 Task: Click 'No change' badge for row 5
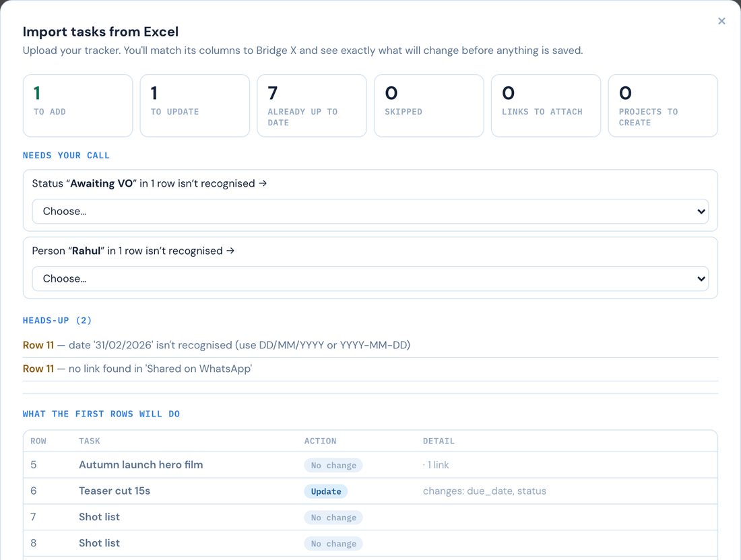(x=333, y=466)
